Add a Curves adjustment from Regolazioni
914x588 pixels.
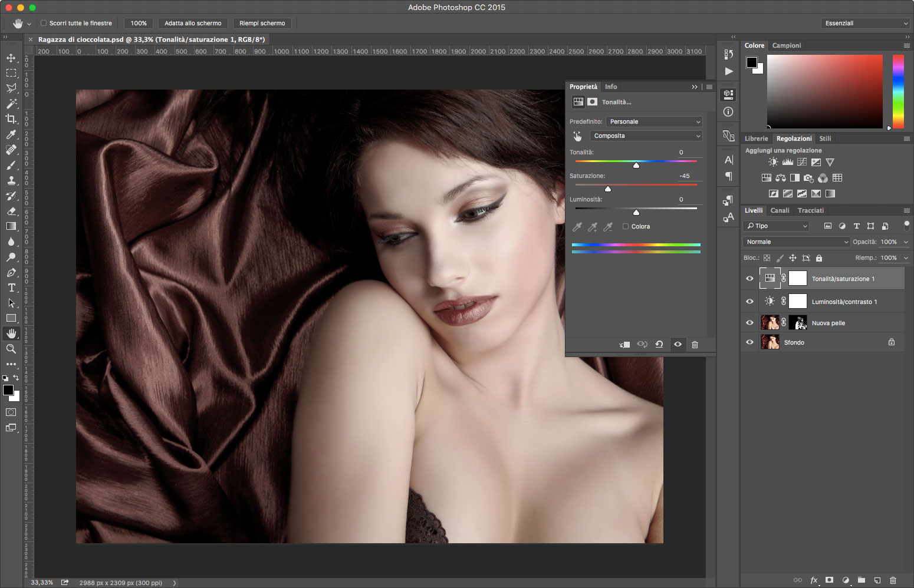[802, 162]
